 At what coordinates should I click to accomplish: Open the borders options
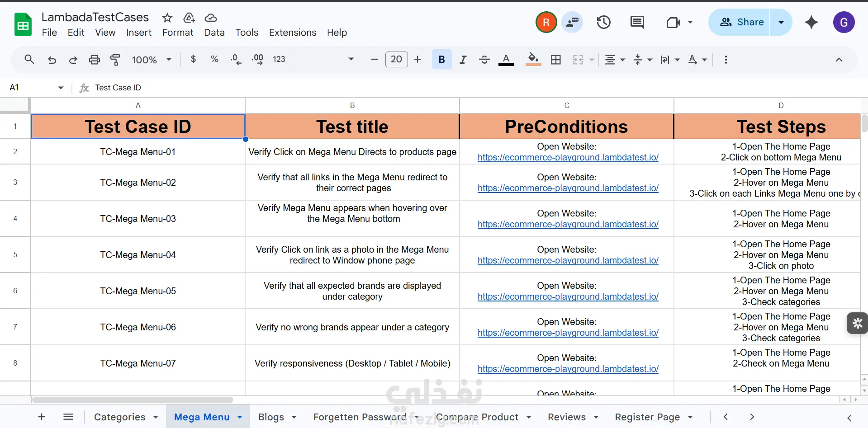point(556,59)
